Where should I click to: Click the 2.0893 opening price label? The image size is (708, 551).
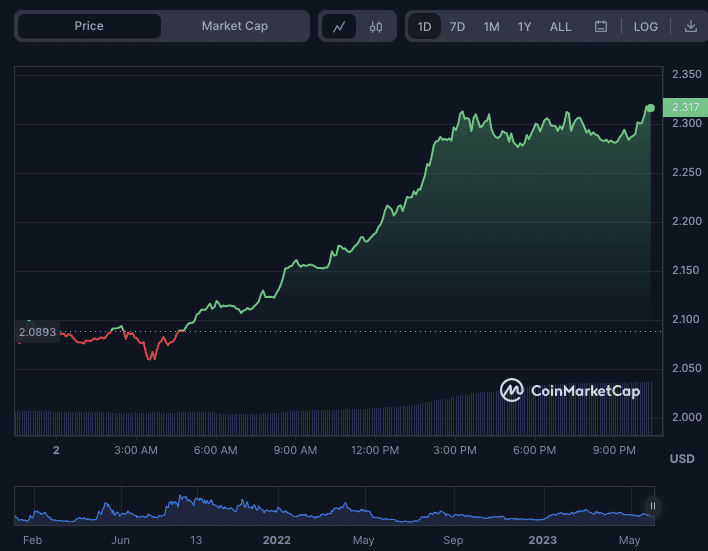click(37, 331)
